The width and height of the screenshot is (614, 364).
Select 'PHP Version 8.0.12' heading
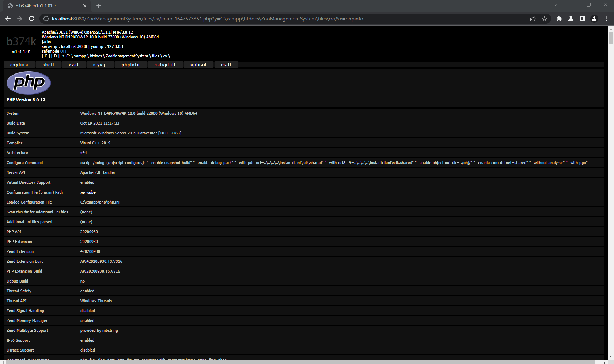pyautogui.click(x=26, y=100)
